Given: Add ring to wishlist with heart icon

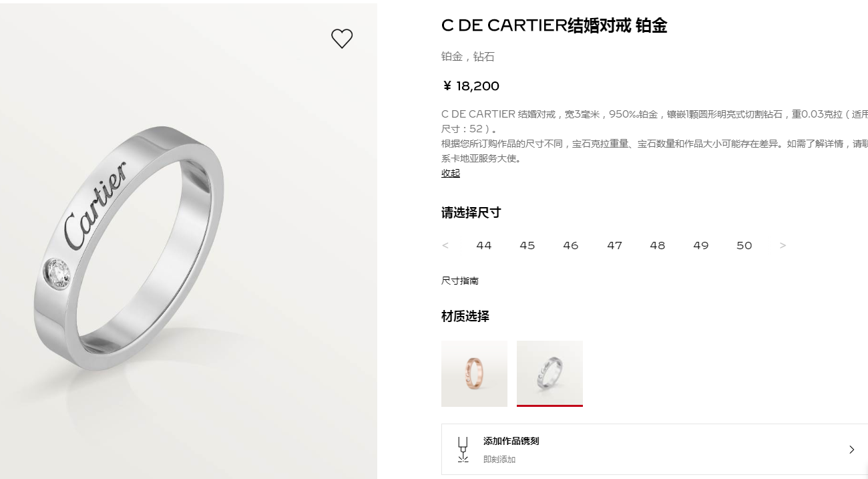Looking at the screenshot, I should pyautogui.click(x=342, y=39).
